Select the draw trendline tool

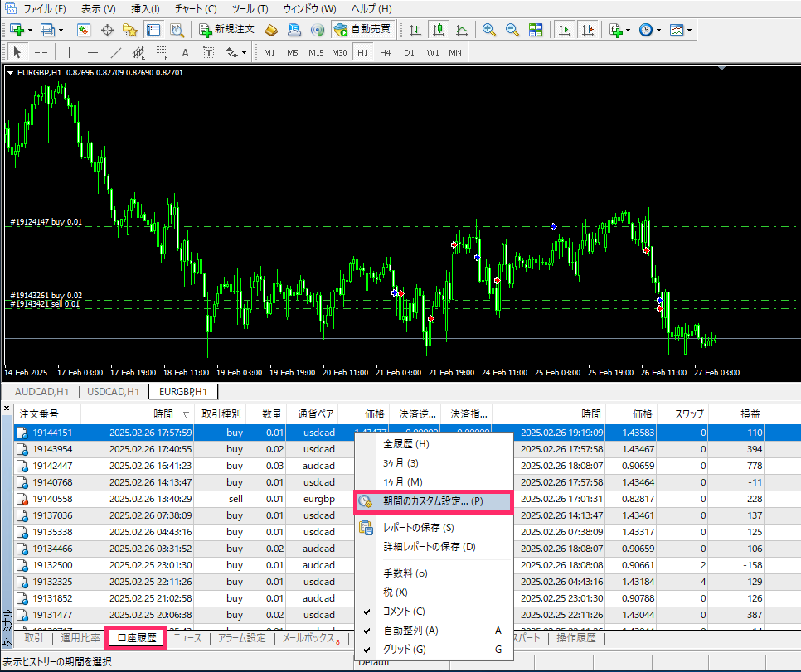point(116,52)
